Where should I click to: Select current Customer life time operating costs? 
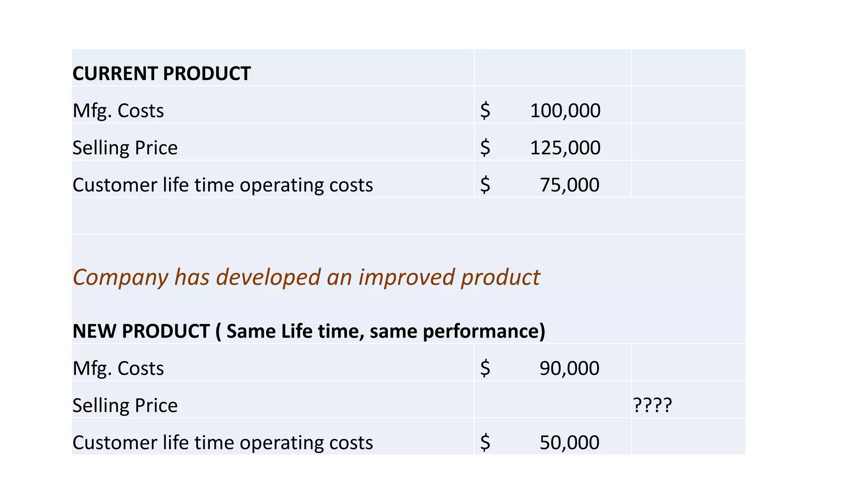pos(223,185)
